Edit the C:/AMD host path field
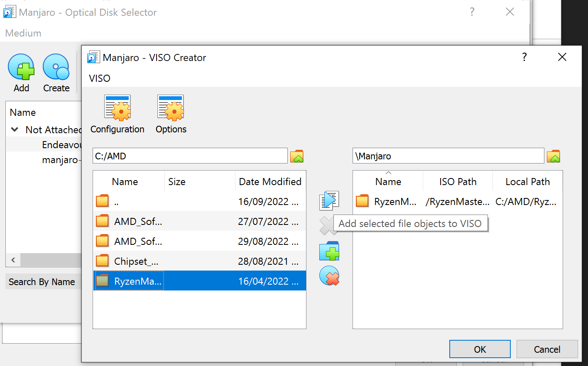This screenshot has width=588, height=366. pos(190,156)
